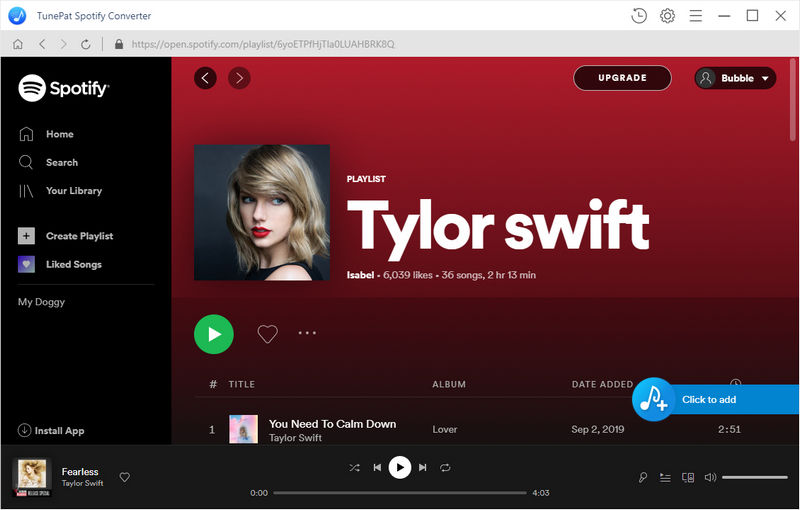The height and width of the screenshot is (510, 800).
Task: Open the My Doggy playlist
Action: pos(41,302)
